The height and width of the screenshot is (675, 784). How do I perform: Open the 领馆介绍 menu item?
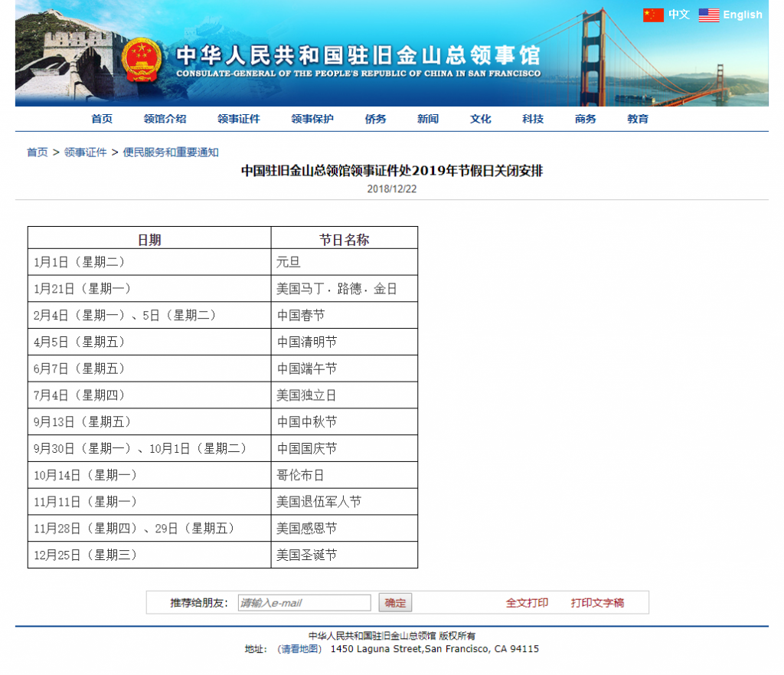point(165,119)
